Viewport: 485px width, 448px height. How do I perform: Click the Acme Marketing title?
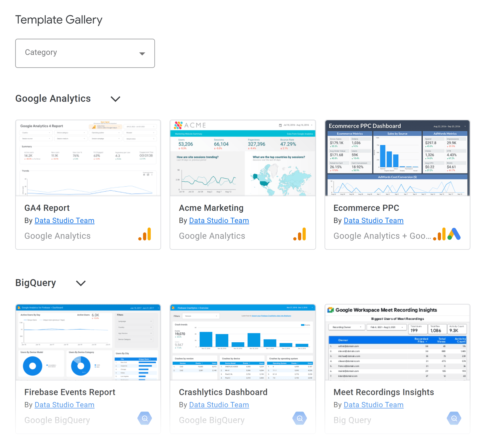(x=211, y=208)
